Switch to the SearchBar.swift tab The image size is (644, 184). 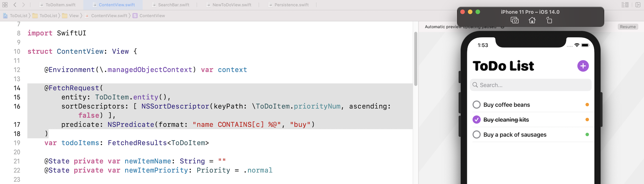tap(173, 5)
